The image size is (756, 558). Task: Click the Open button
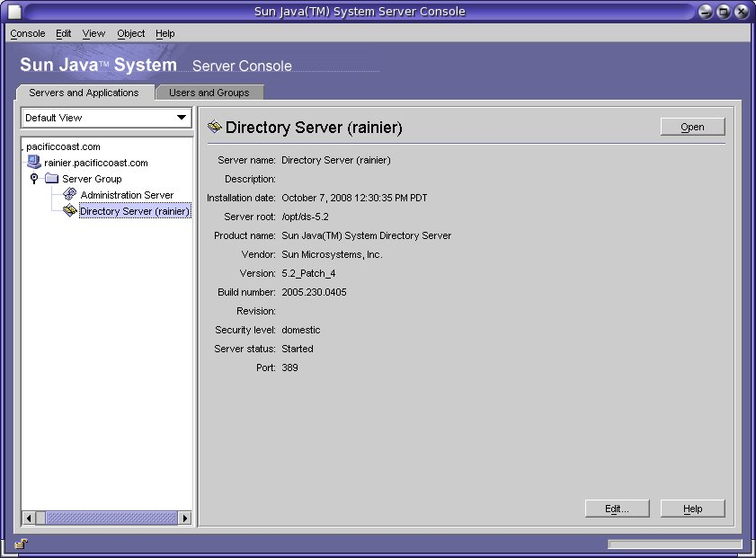coord(692,127)
